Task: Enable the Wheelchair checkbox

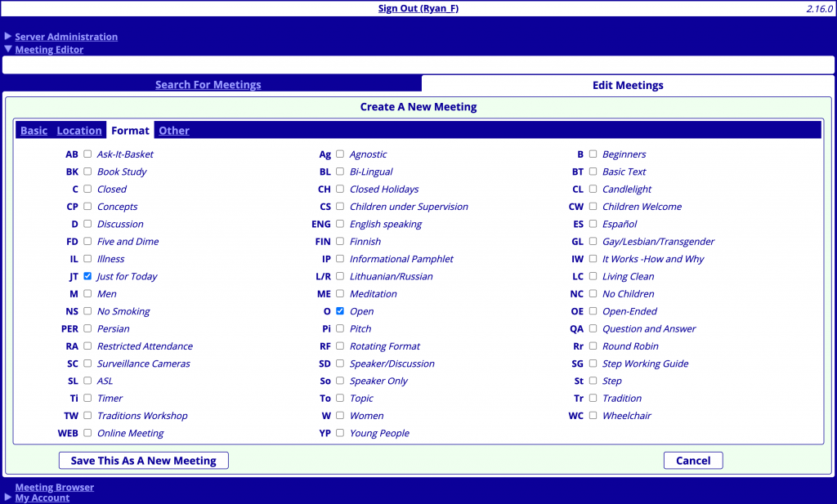Action: 593,416
